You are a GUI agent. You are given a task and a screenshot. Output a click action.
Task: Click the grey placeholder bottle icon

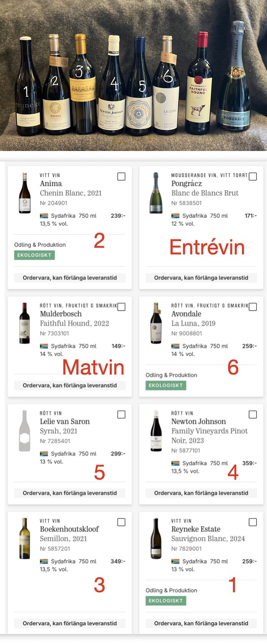25,431
